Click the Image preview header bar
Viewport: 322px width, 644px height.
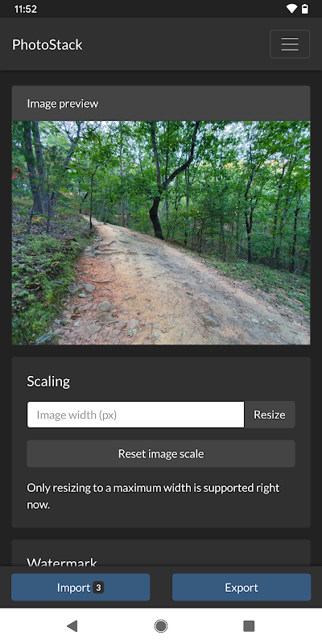161,103
